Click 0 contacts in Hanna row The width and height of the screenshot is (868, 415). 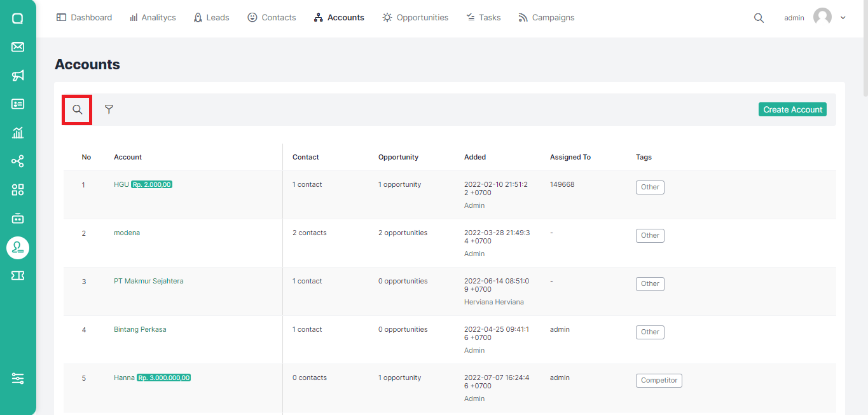coord(310,378)
